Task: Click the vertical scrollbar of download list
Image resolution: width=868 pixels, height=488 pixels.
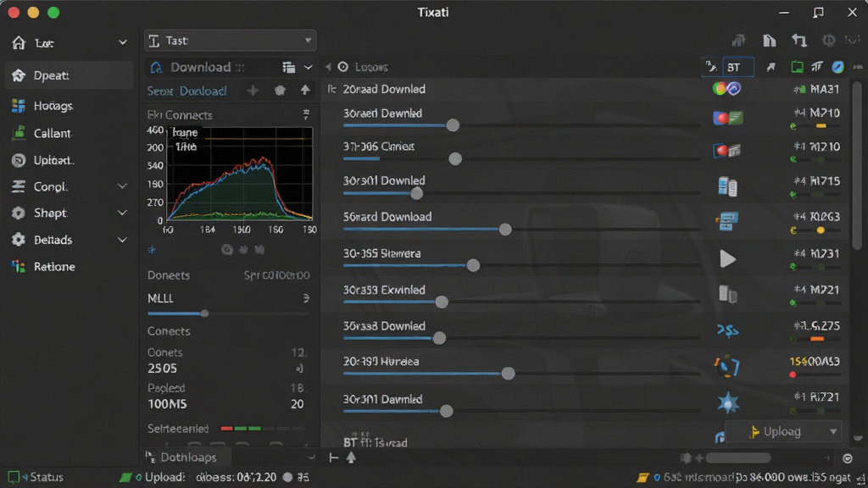Action: tap(857, 166)
